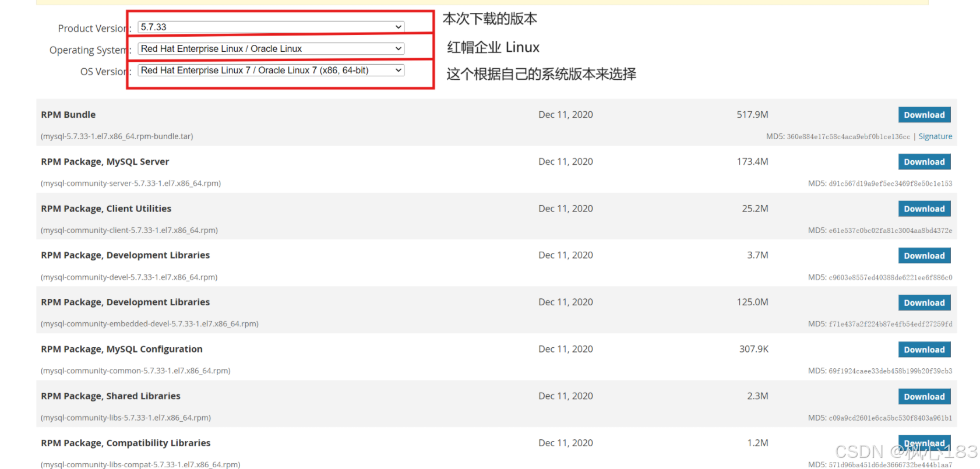Screen dimensions: 980x469
Task: Click the RPM Bundle release date
Action: (x=566, y=115)
